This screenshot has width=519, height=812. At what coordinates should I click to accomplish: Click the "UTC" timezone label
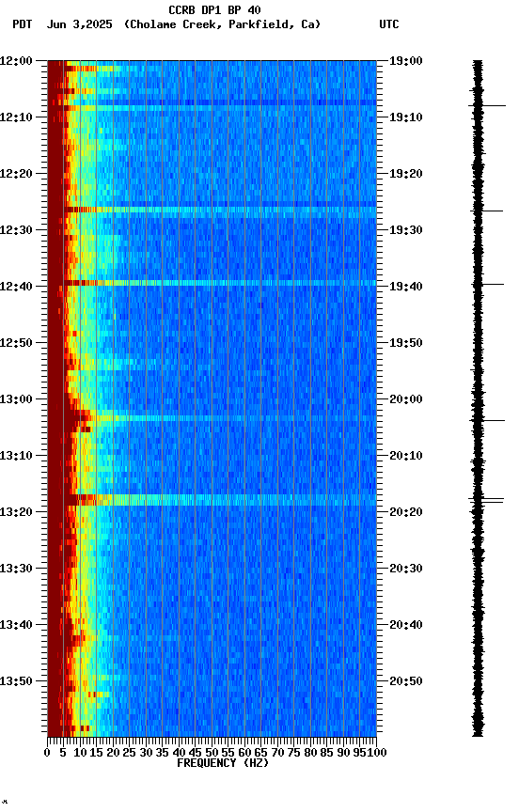pyautogui.click(x=389, y=24)
